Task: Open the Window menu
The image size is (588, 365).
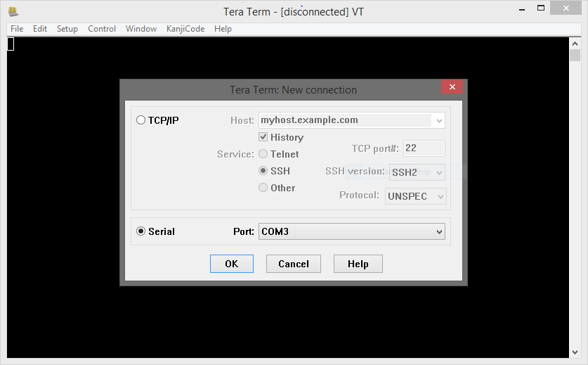Action: [x=141, y=29]
